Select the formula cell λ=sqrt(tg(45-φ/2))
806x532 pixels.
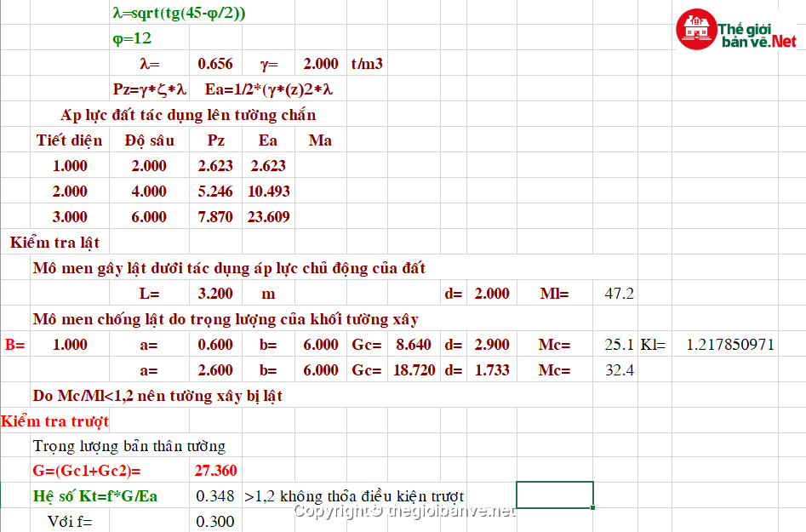point(179,12)
